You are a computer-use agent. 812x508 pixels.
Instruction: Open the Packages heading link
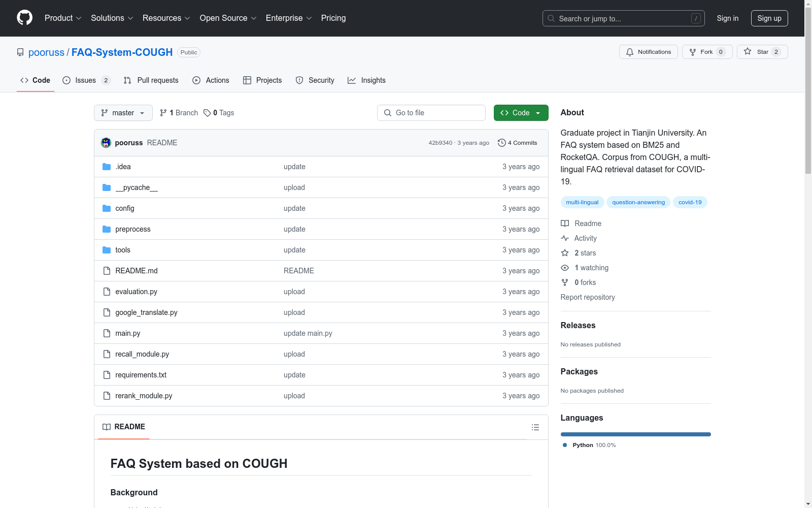pyautogui.click(x=579, y=371)
